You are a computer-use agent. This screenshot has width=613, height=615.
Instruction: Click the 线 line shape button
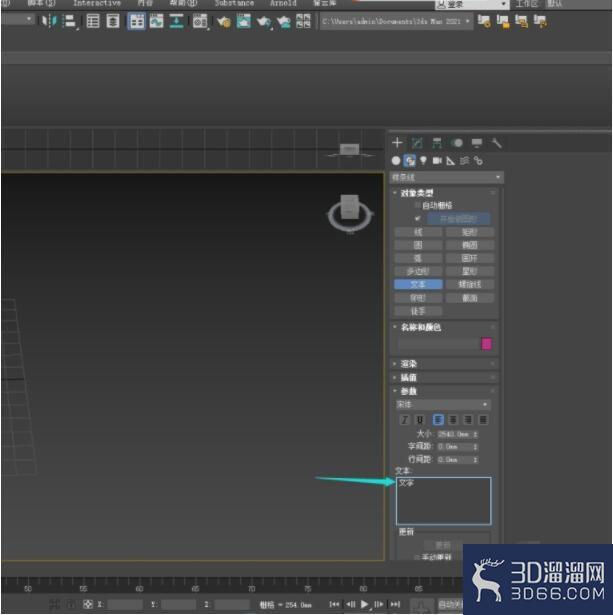(x=418, y=232)
